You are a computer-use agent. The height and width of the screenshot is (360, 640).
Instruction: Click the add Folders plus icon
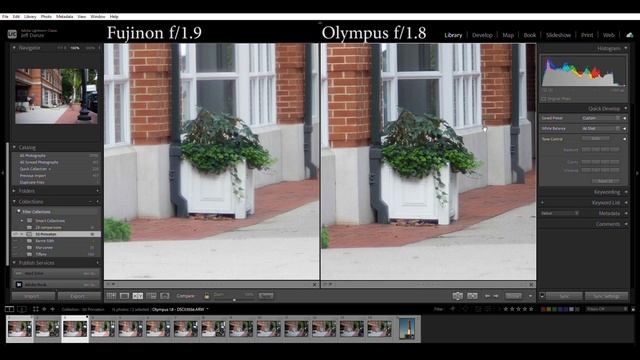click(98, 191)
